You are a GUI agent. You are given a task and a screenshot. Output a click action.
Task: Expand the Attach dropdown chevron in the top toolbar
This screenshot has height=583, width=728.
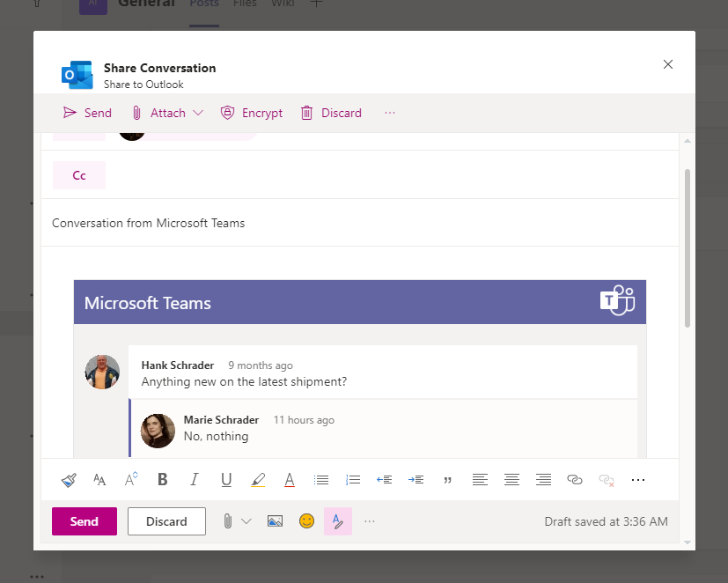(x=198, y=113)
